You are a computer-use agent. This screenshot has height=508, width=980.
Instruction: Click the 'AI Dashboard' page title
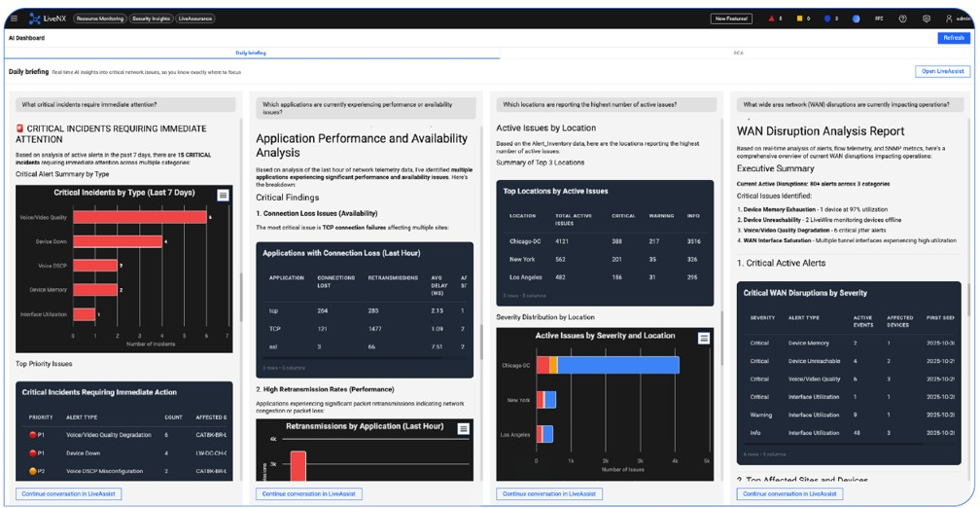click(x=26, y=38)
